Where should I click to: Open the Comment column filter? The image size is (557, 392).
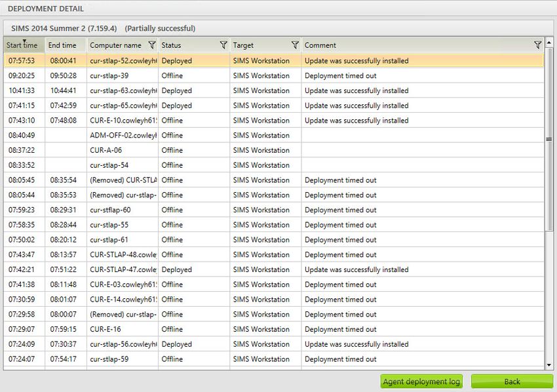coord(538,45)
